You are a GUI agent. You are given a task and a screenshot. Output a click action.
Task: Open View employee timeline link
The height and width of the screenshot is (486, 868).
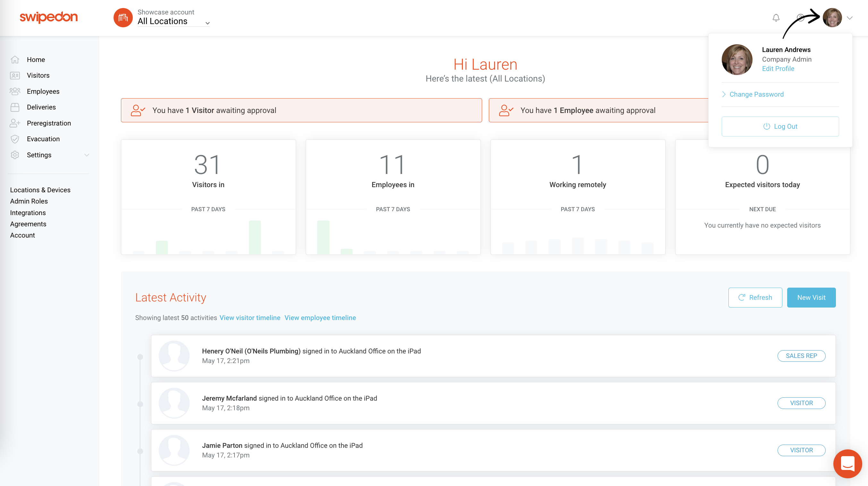[x=320, y=318]
